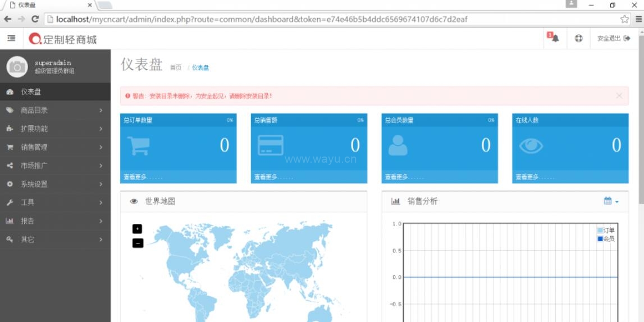Expand 系统设置 sidebar menu
The height and width of the screenshot is (322, 644).
[55, 184]
